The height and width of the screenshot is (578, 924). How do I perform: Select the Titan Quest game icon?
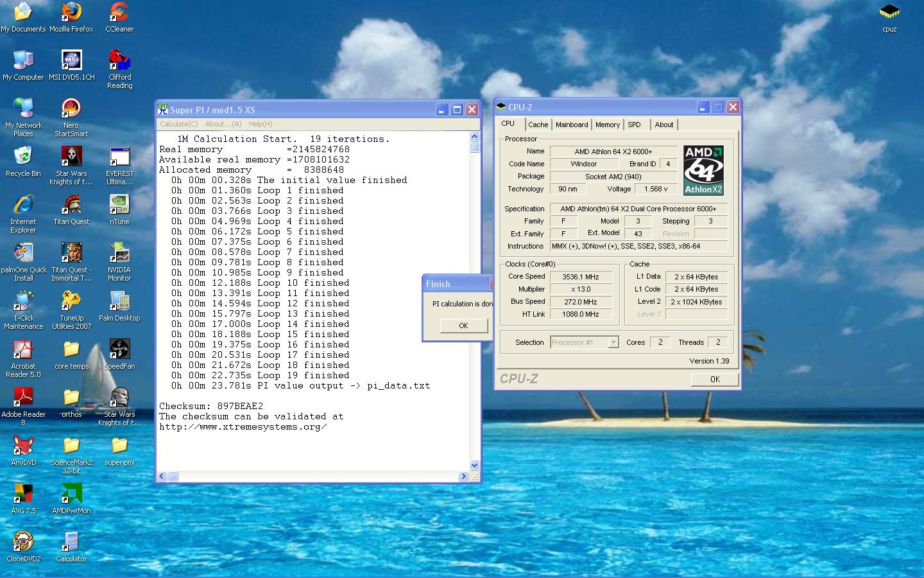pyautogui.click(x=71, y=210)
